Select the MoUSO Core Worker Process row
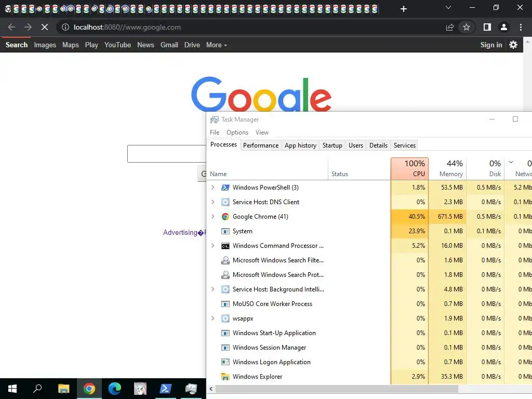This screenshot has height=399, width=532. (369, 303)
